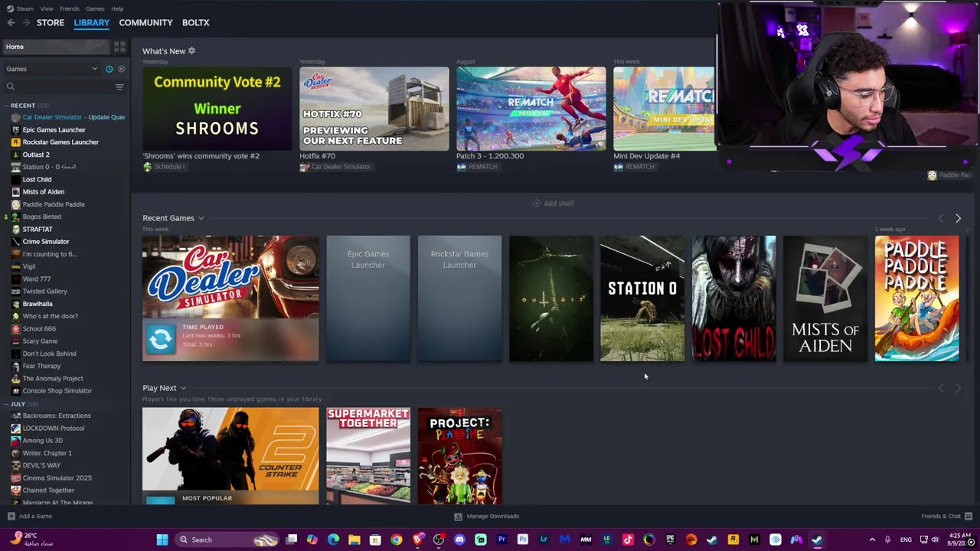
Task: Open REMATCH Patch 3 news thumbnail
Action: (531, 109)
